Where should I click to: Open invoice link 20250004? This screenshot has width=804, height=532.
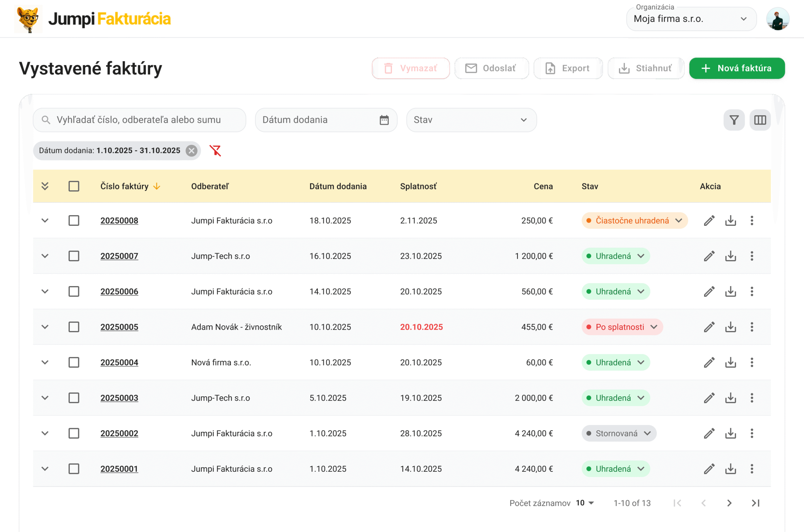[119, 363]
